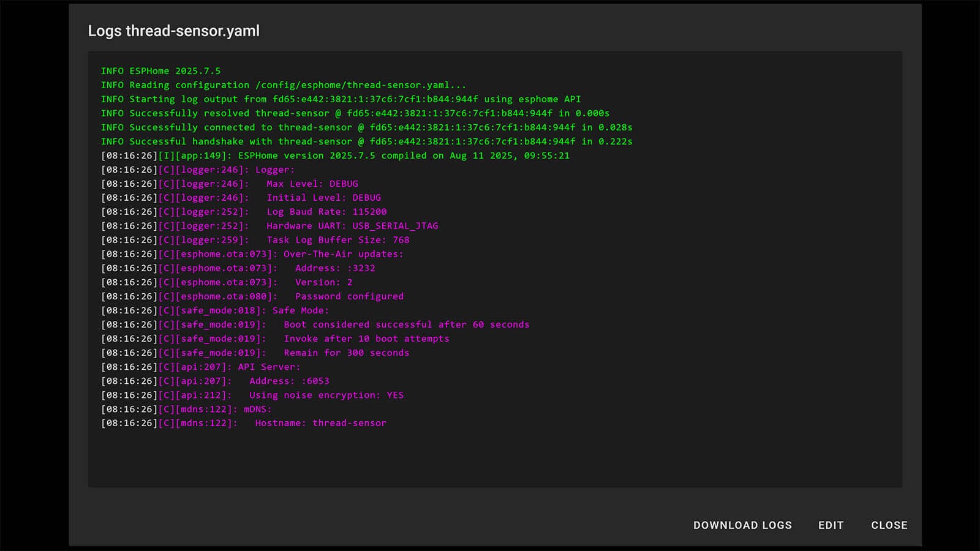
Task: Click the 'Successfully resolved thread-sensor' line
Action: (355, 113)
